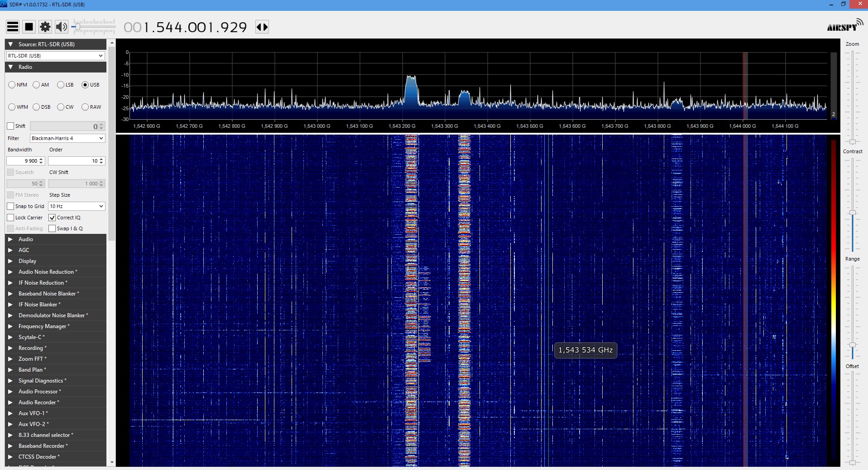
Task: Click the frequency tuning arrows icon
Action: [262, 27]
